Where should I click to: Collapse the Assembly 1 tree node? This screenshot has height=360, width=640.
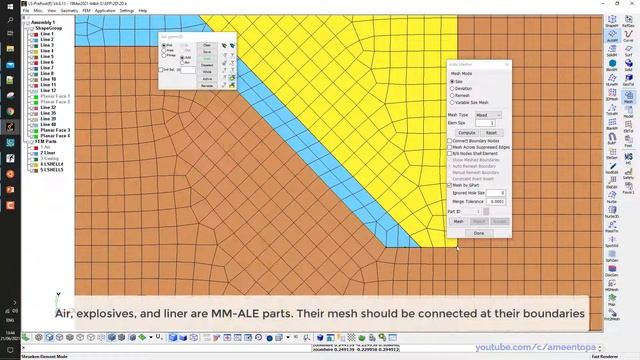pyautogui.click(x=25, y=22)
